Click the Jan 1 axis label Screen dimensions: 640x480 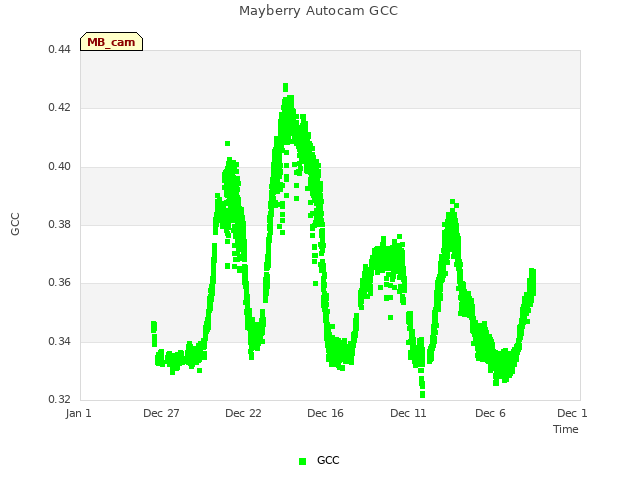pyautogui.click(x=78, y=413)
